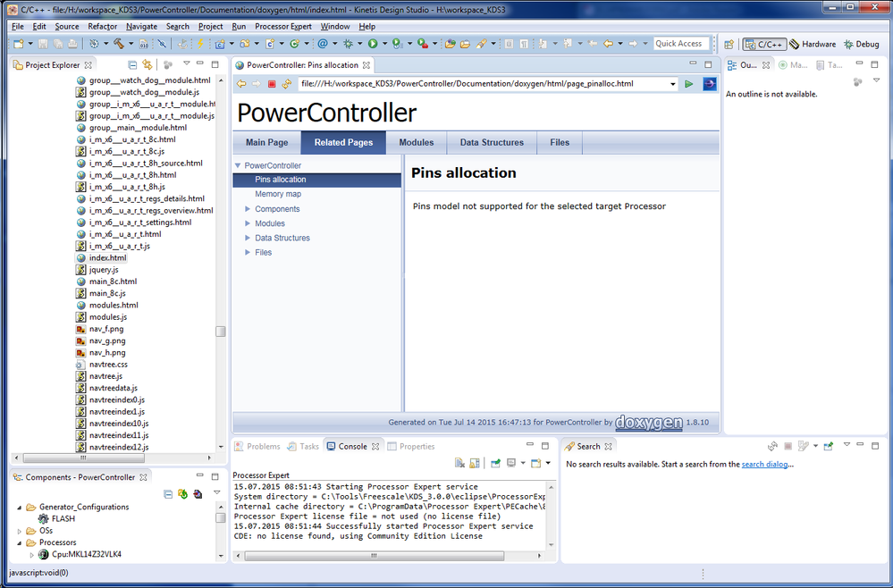The height and width of the screenshot is (588, 893).
Task: Click the toolbar back navigation yellow arrow
Action: tap(608, 44)
